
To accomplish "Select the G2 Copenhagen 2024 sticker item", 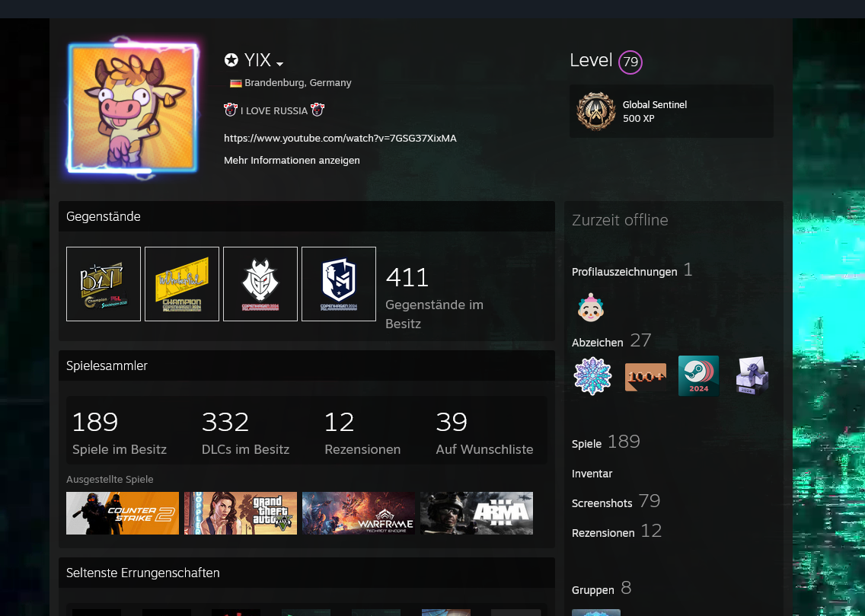I will coord(260,284).
